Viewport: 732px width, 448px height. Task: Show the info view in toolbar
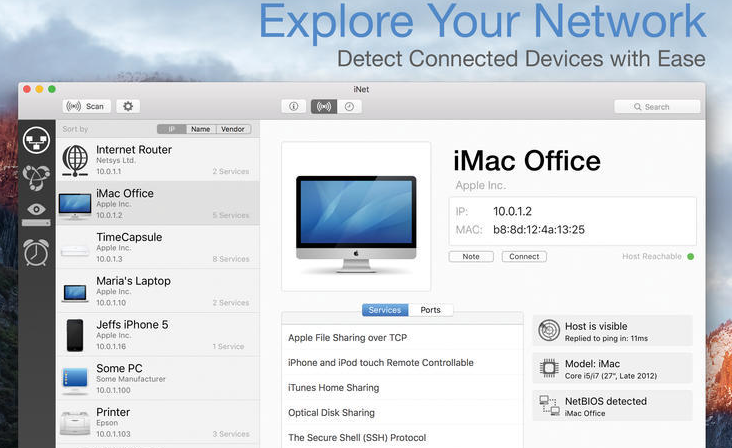pyautogui.click(x=294, y=106)
